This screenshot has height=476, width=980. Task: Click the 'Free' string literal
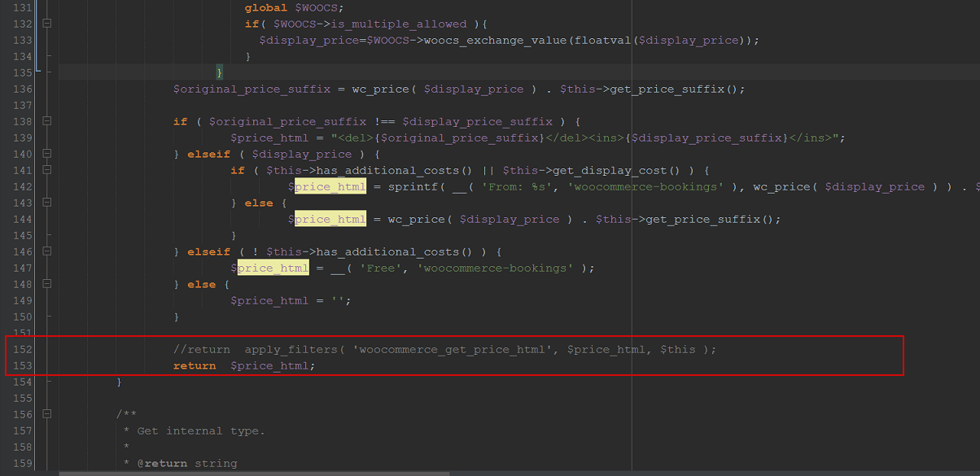(x=381, y=268)
